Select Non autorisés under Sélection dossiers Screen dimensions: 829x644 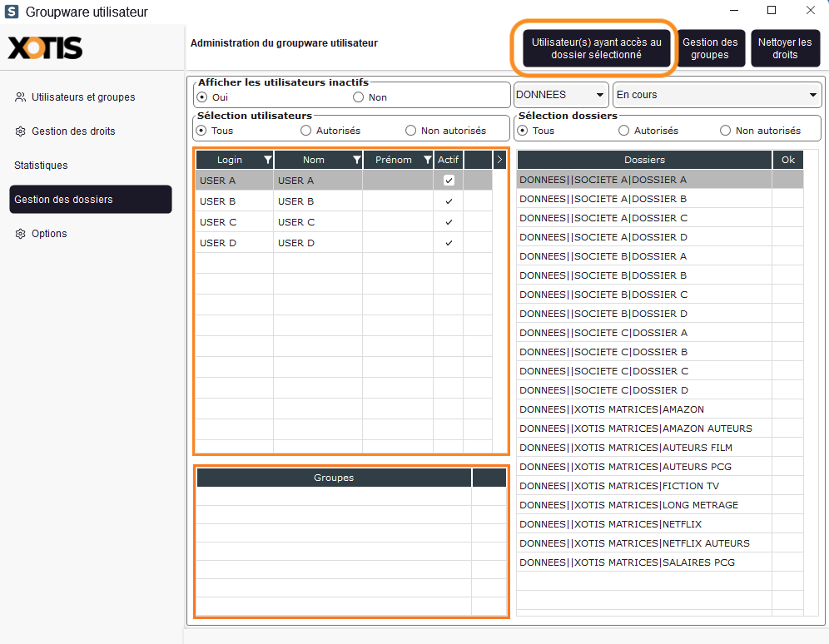pyautogui.click(x=725, y=131)
